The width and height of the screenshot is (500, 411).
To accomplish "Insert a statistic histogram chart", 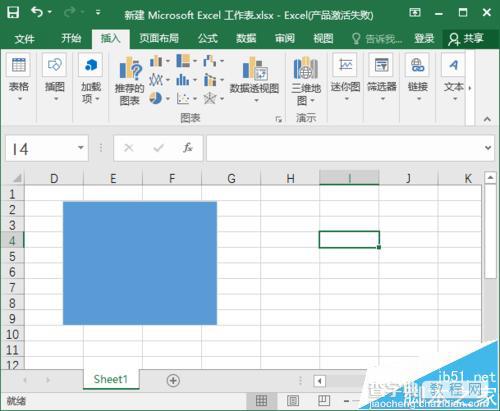I will (x=186, y=80).
